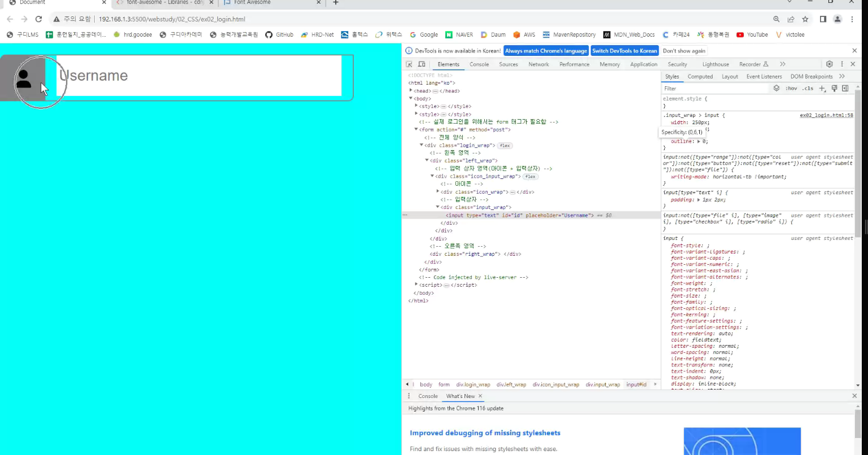Image resolution: width=868 pixels, height=455 pixels.
Task: Toggle the device toolbar icon in DevTools
Action: [422, 64]
